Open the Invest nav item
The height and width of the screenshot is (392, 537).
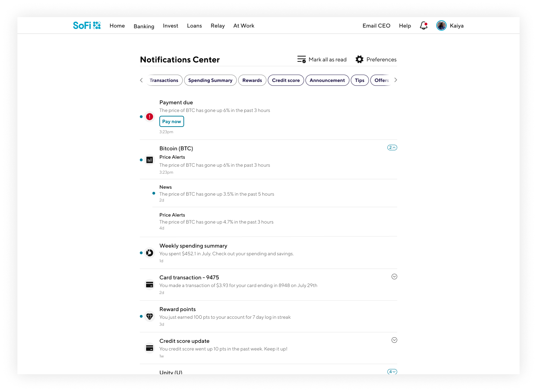(x=171, y=26)
